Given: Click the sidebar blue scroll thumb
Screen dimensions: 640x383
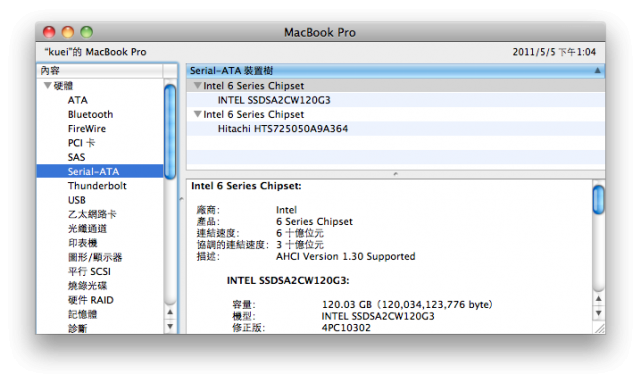Looking at the screenshot, I should 170,131.
